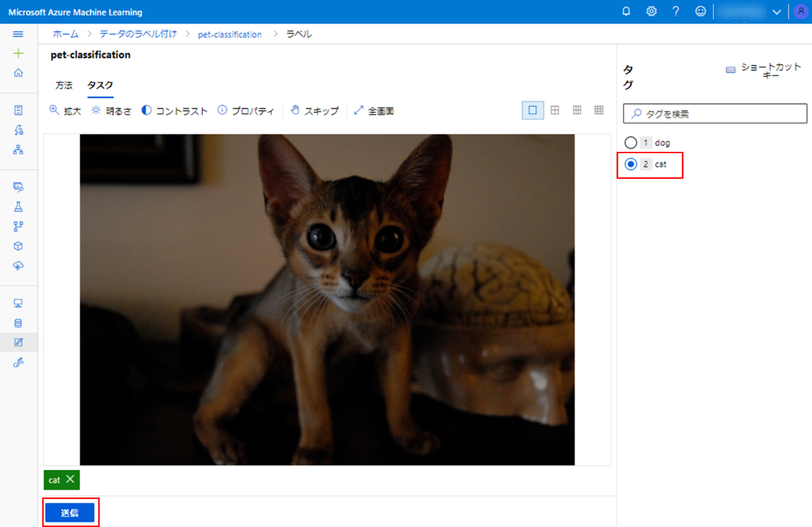Select the 3x3 grid layout

577,110
